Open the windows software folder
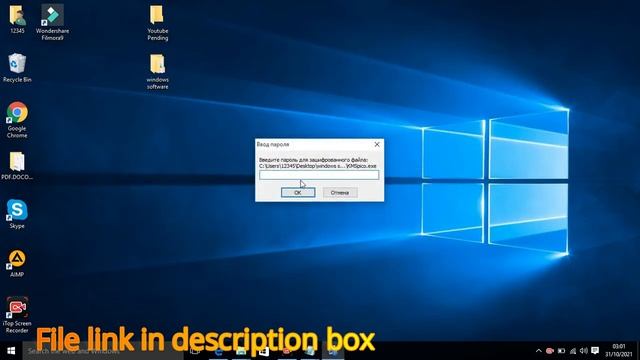 pos(158,71)
